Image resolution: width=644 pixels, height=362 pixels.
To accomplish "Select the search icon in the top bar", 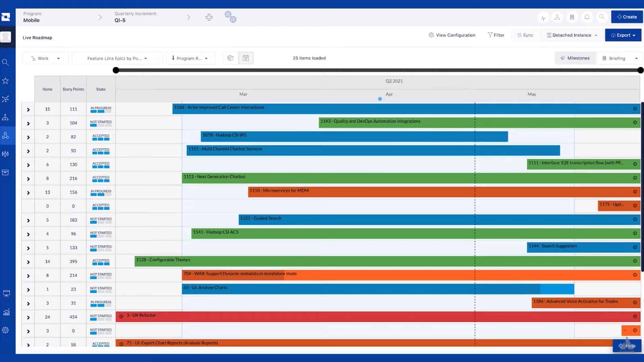I will coord(601,17).
